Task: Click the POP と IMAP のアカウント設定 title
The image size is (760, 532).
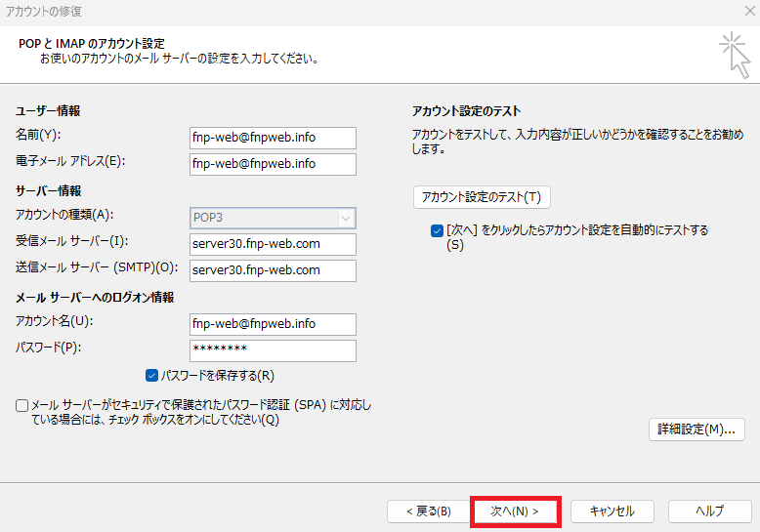Action: 92,44
